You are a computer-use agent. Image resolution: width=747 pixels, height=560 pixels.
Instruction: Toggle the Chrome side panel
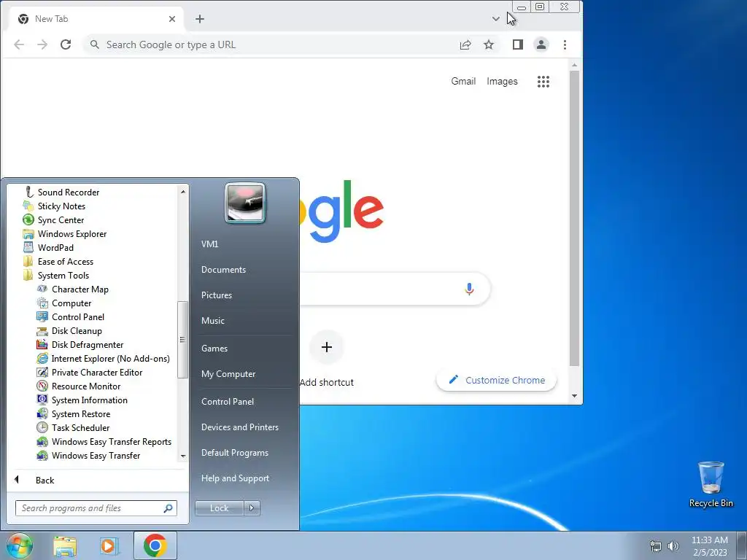(x=518, y=44)
